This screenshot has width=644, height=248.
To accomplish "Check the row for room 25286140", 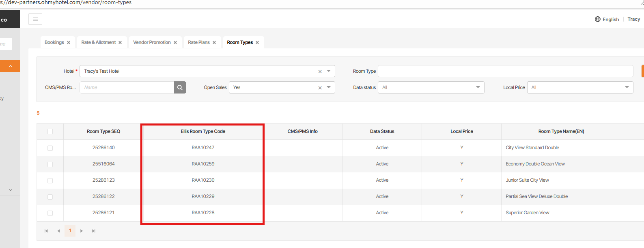I will click(50, 148).
